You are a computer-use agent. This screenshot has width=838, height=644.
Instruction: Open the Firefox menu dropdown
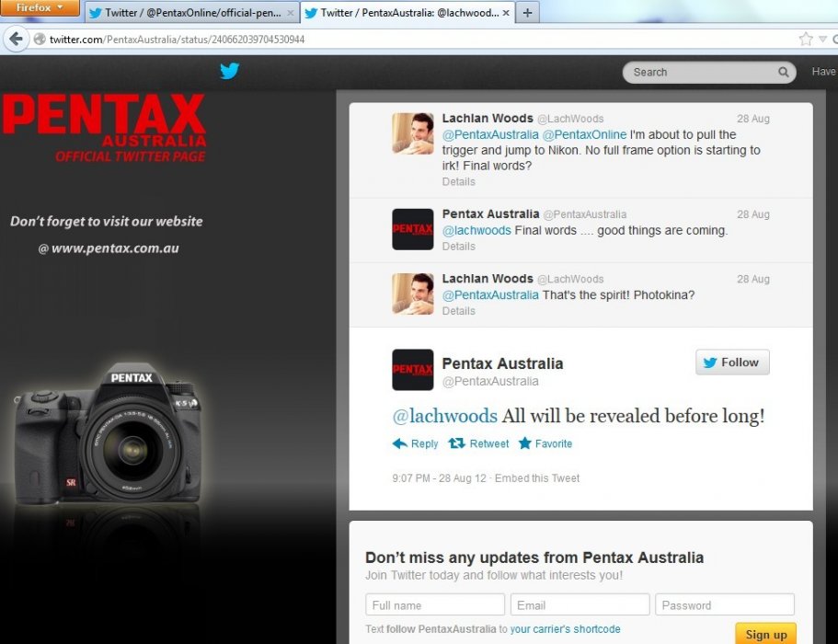(40, 8)
